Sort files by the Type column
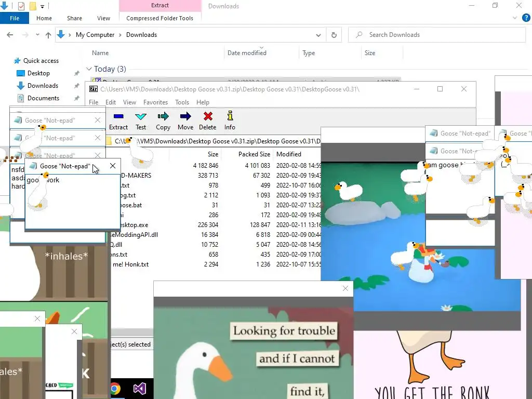 point(330,53)
